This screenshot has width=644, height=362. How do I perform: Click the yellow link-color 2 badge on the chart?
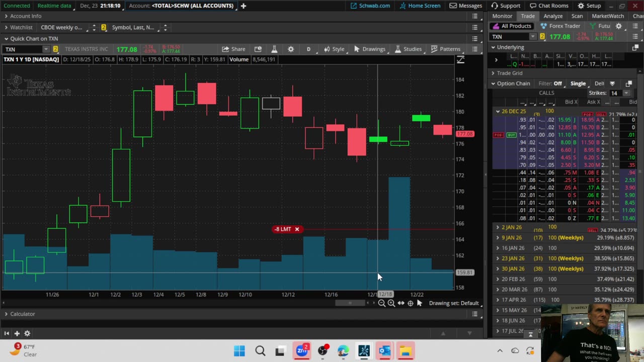click(x=55, y=49)
